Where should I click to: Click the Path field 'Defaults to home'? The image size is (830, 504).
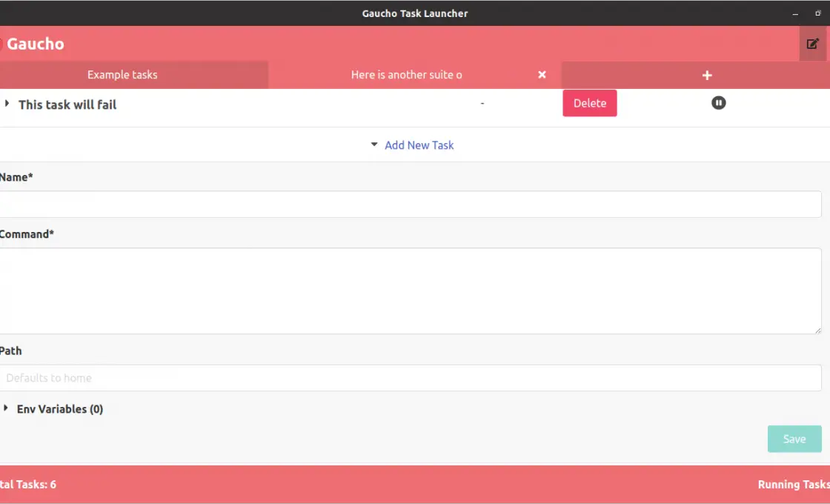(x=411, y=378)
